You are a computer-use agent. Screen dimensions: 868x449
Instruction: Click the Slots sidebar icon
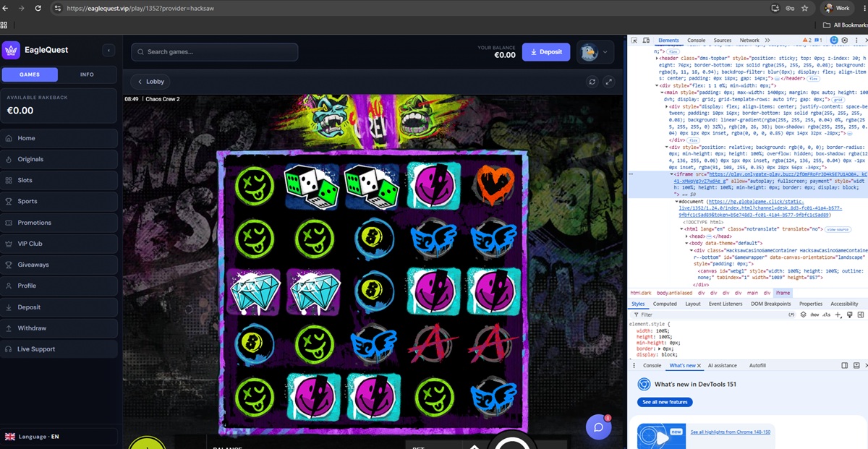(9, 180)
